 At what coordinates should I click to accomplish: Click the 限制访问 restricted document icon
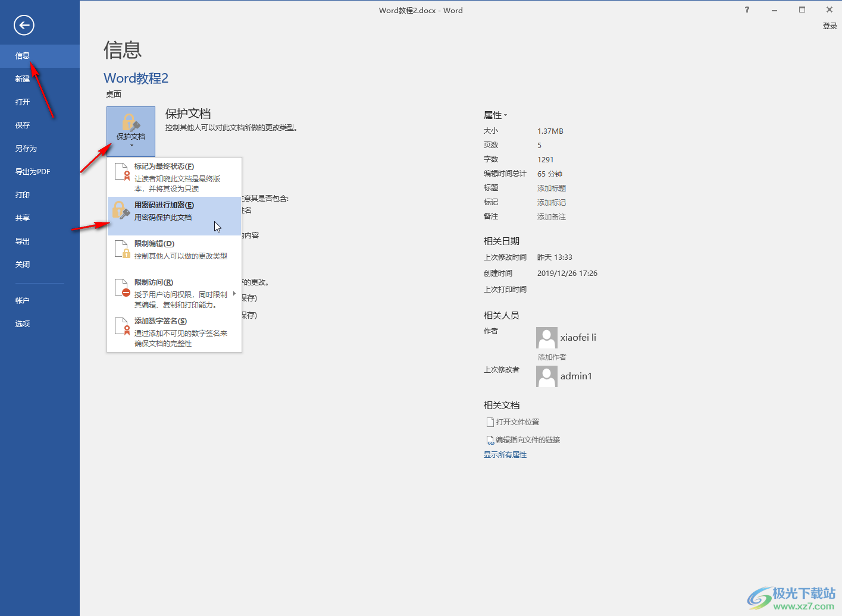click(122, 288)
